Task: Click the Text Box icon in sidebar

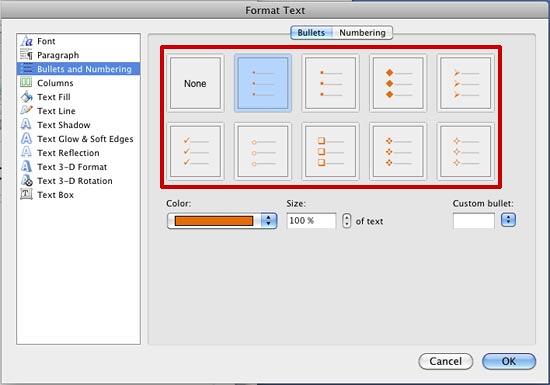Action: tap(26, 194)
